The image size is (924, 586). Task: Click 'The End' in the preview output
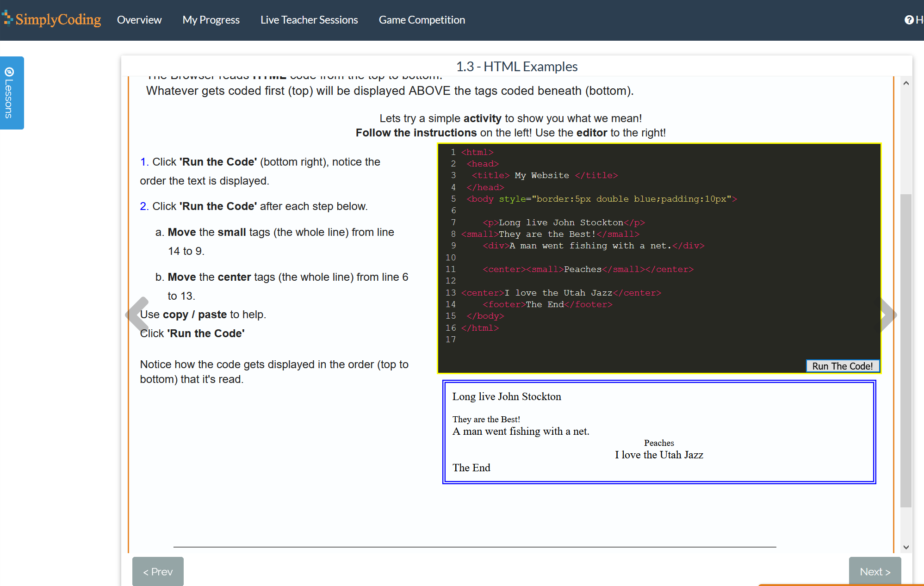pos(471,468)
